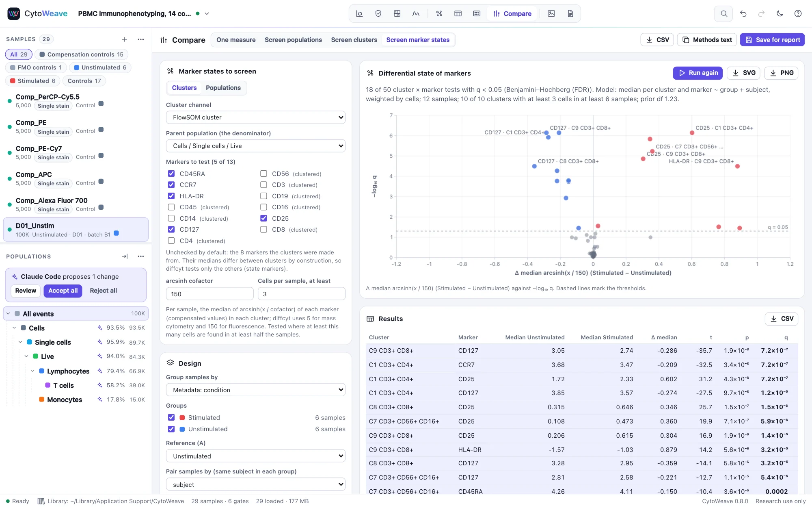The width and height of the screenshot is (812, 508).
Task: Uncheck the CCR7 marker checkbox
Action: click(x=171, y=185)
